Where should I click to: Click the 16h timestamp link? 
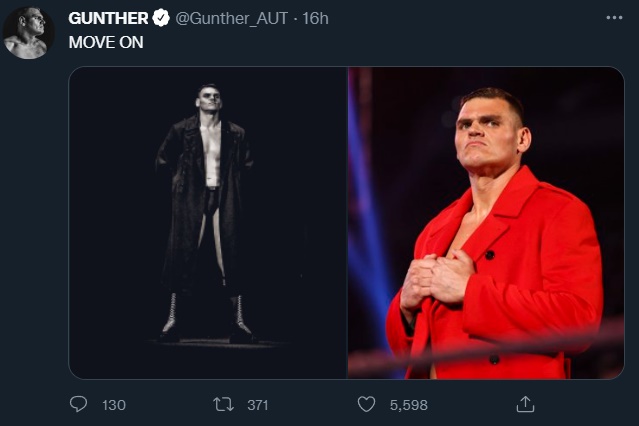pos(314,19)
